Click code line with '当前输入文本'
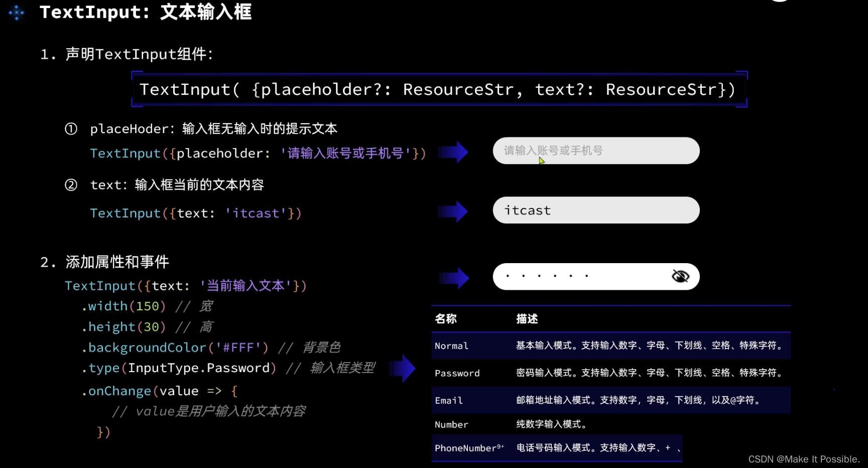The width and height of the screenshot is (868, 468). click(x=186, y=286)
